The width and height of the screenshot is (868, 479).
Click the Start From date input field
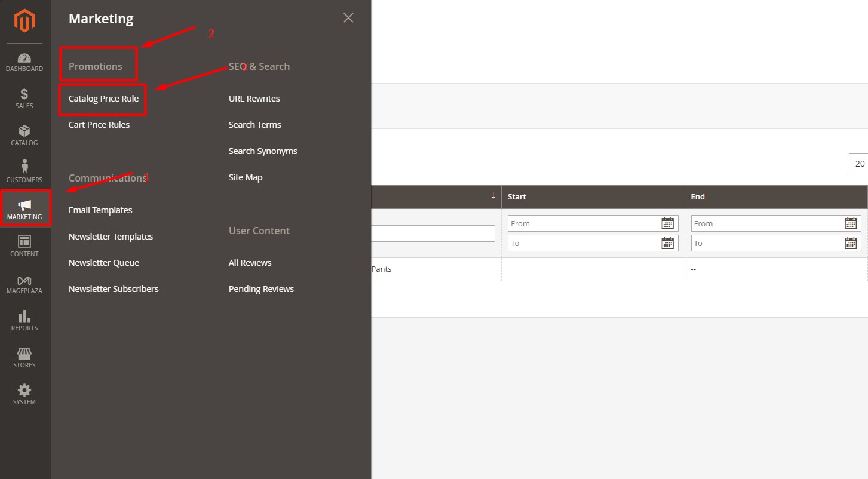[x=582, y=223]
